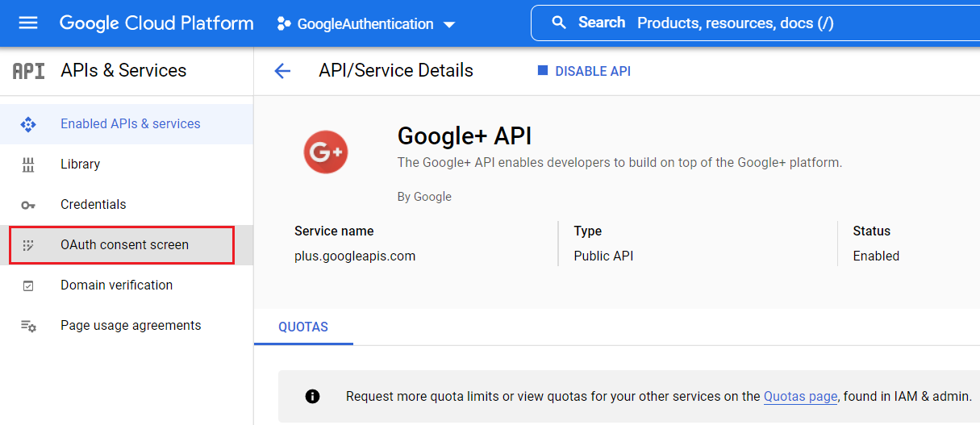Open the hamburger navigation menu
Viewport: 980px width, 425px height.
(x=28, y=23)
